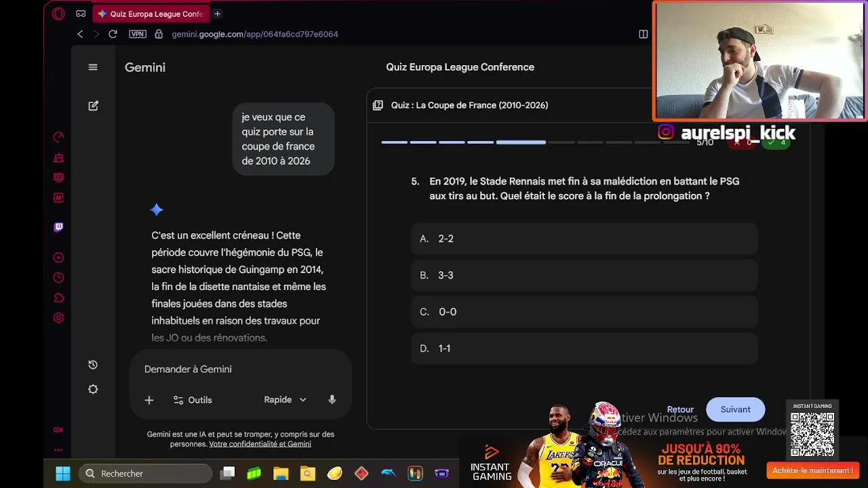Open the Gemini hamburger main menu
868x488 pixels.
coord(93,67)
